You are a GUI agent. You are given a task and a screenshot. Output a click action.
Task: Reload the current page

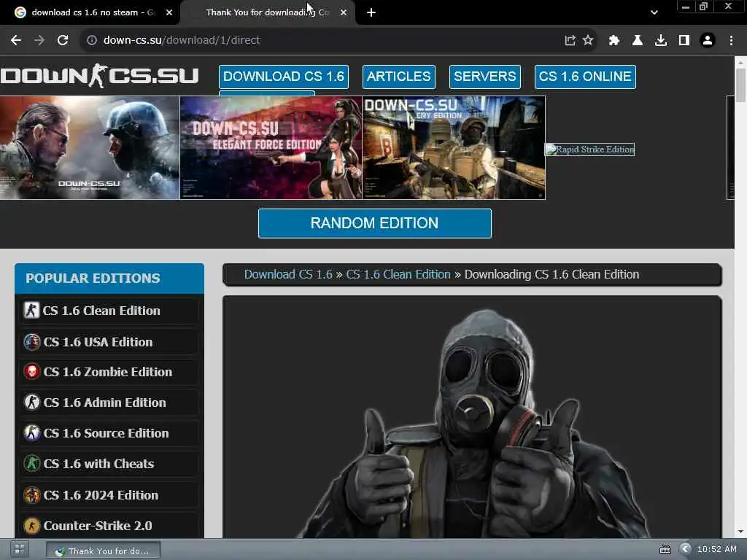coord(63,40)
